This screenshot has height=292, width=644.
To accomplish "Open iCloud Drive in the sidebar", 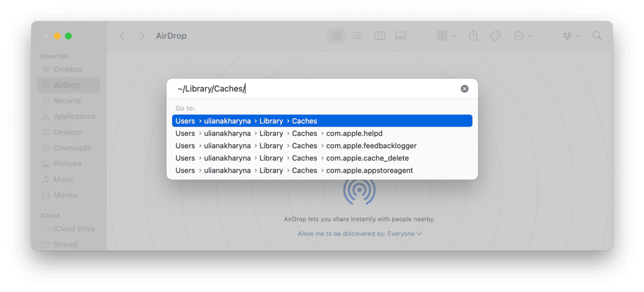I will pyautogui.click(x=68, y=229).
